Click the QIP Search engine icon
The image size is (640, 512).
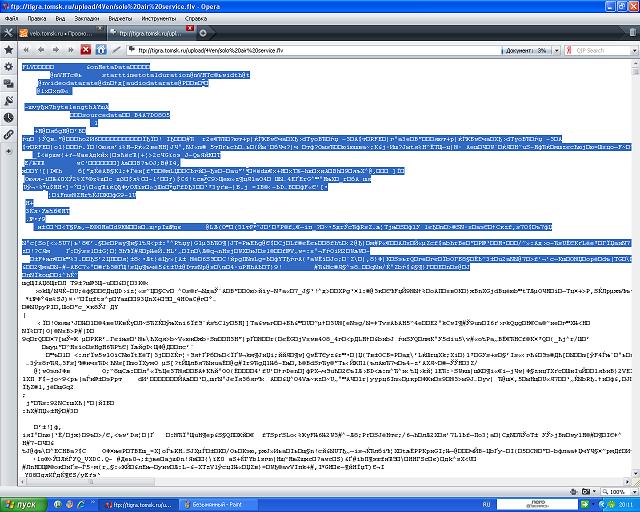pyautogui.click(x=569, y=50)
